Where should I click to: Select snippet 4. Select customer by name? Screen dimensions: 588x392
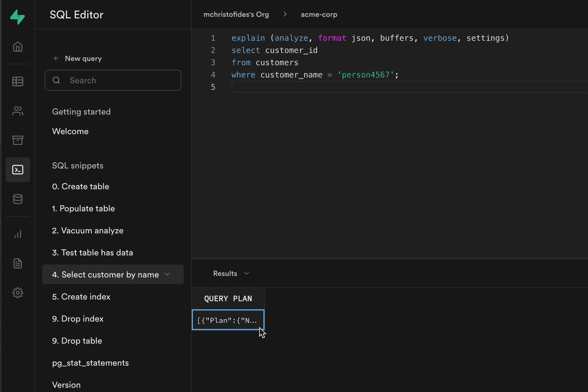(113, 274)
